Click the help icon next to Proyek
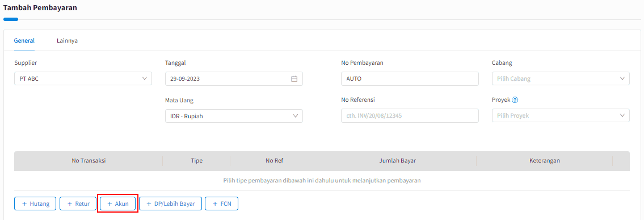644x220 pixels. 515,100
